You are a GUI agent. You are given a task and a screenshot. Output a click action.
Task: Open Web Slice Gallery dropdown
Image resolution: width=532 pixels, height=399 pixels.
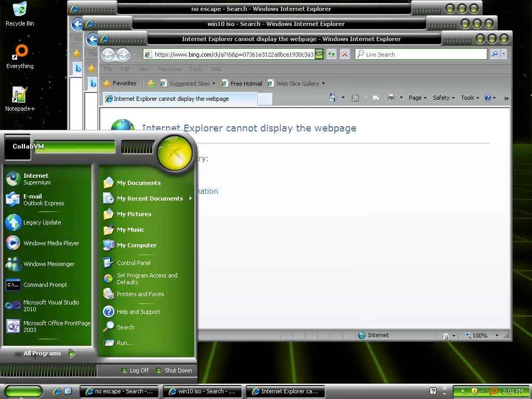coord(296,84)
